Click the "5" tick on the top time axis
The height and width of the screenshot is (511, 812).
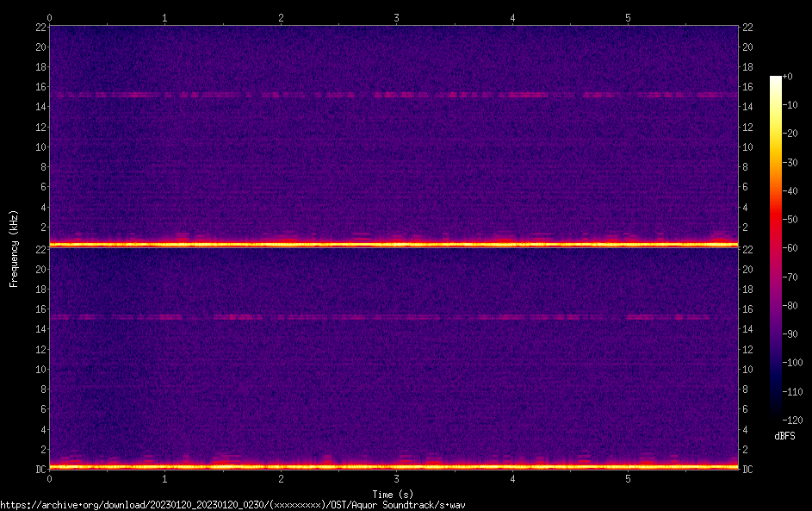tap(628, 17)
